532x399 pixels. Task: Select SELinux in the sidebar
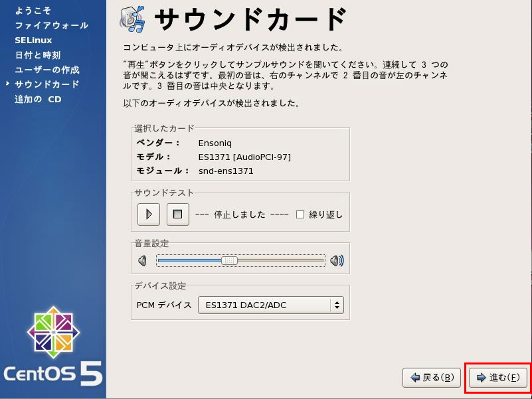pyautogui.click(x=33, y=40)
